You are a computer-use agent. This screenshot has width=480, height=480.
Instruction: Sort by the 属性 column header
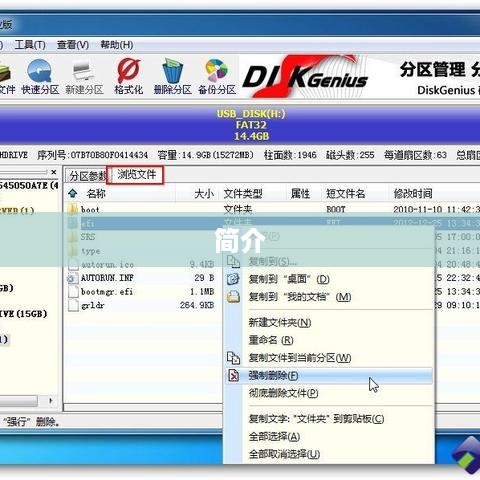click(x=300, y=194)
